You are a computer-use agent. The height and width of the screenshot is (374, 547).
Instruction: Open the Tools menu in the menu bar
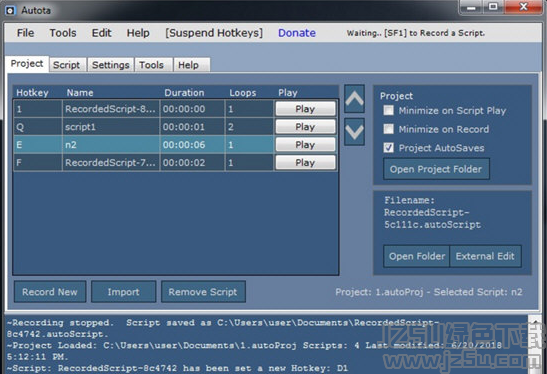pos(63,33)
